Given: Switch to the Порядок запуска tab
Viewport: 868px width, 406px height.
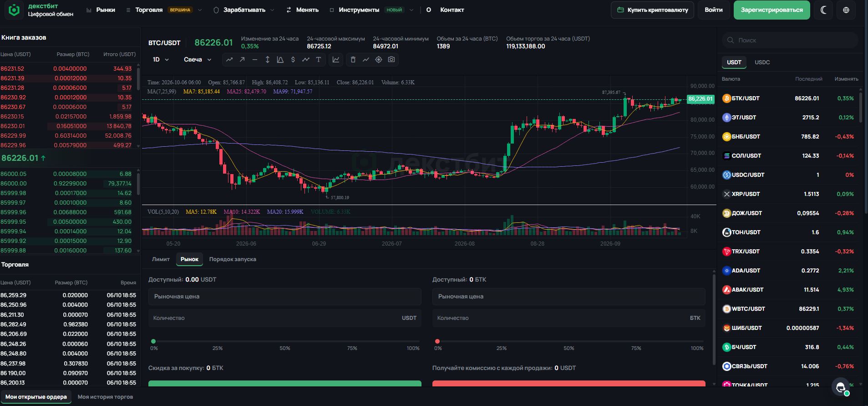Looking at the screenshot, I should 233,259.
